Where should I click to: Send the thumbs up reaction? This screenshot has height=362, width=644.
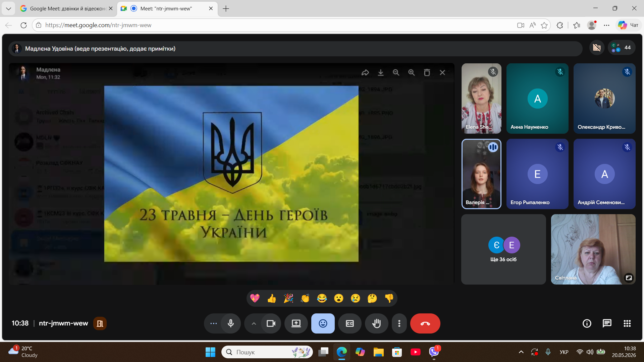272,298
